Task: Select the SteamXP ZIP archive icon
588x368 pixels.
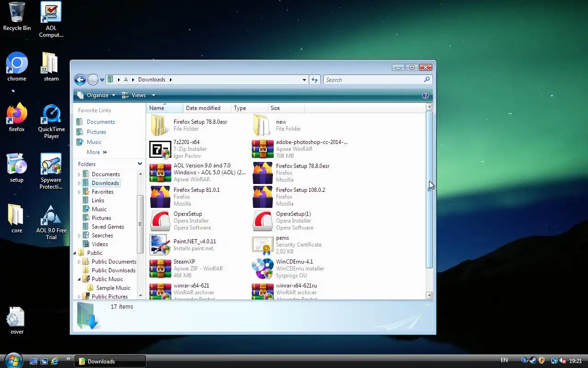Action: (x=160, y=269)
